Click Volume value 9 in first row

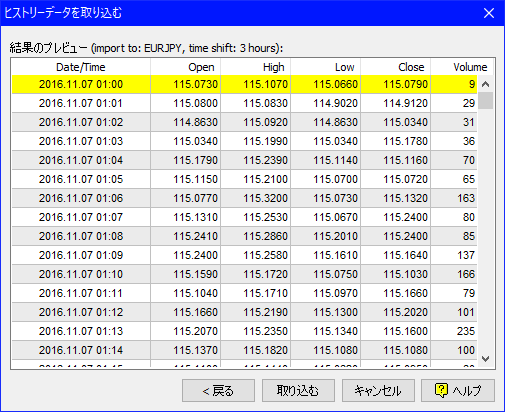[x=472, y=84]
